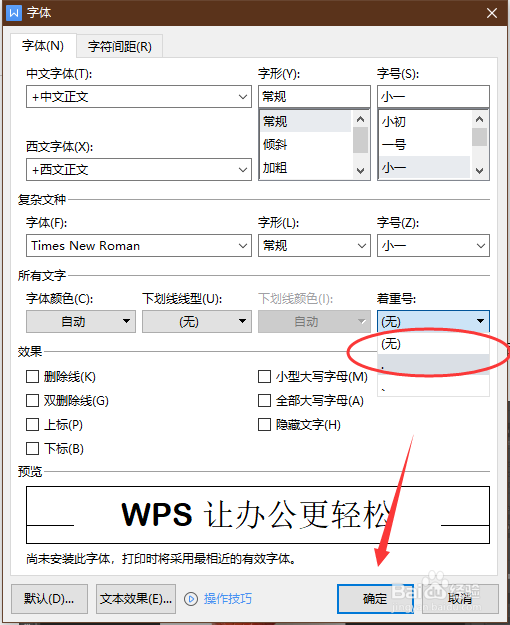Click the 默认(D)... button
The height and width of the screenshot is (625, 510).
coord(49,599)
